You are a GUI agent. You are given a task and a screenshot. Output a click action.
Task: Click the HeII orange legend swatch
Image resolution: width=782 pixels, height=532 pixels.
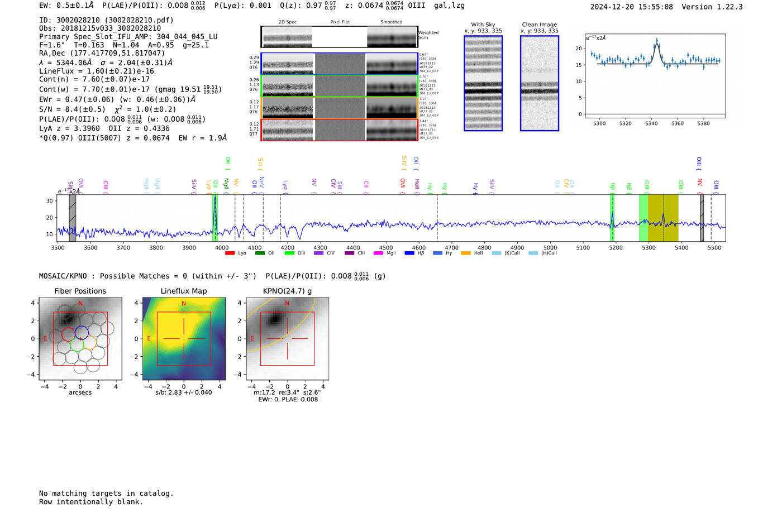tap(466, 253)
